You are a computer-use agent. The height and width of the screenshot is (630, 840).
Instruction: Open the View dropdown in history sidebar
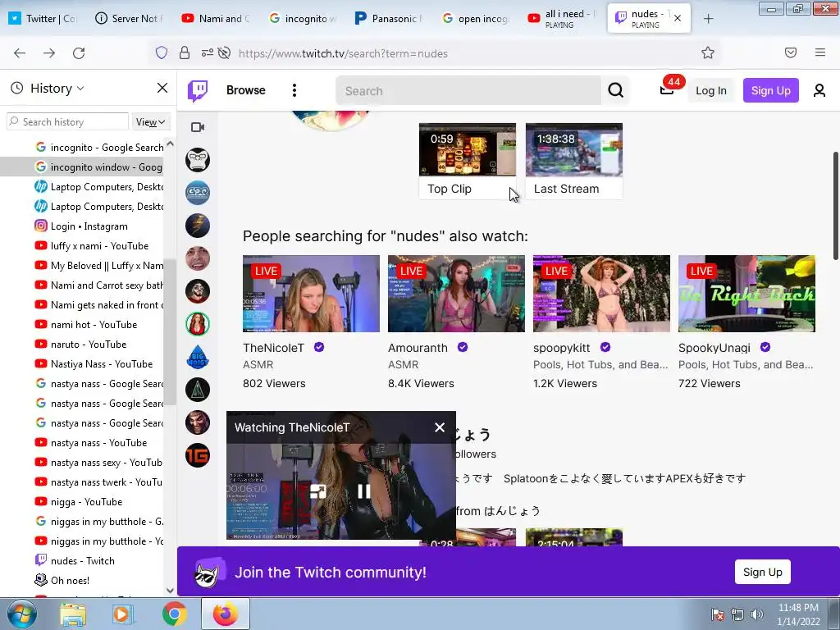pyautogui.click(x=150, y=122)
